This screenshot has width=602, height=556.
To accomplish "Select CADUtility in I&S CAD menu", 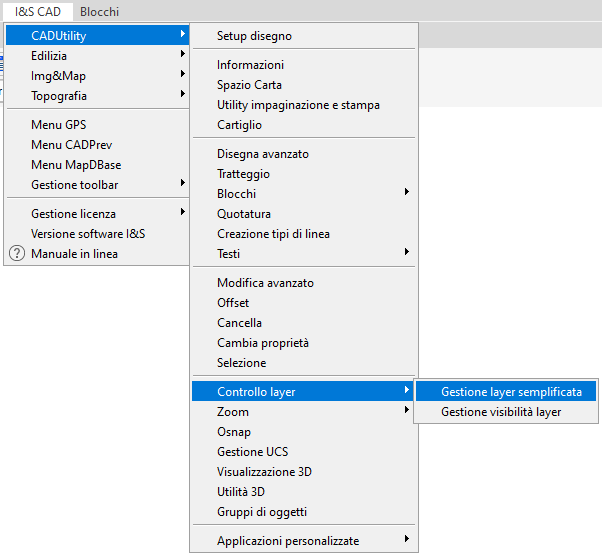I will click(x=98, y=36).
